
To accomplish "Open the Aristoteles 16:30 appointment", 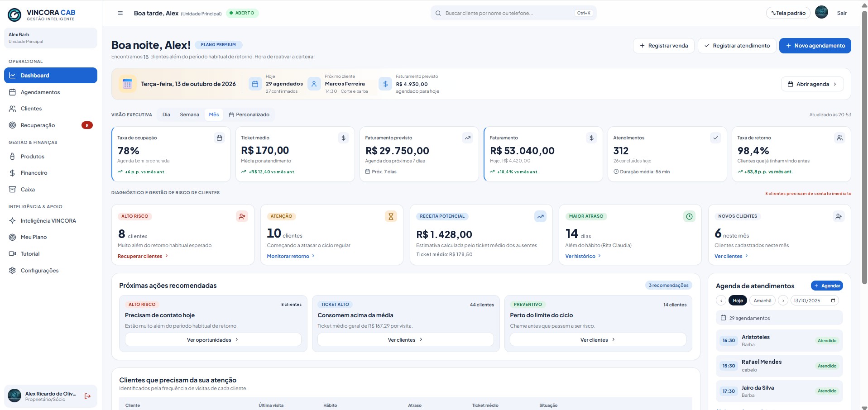I will pos(779,341).
